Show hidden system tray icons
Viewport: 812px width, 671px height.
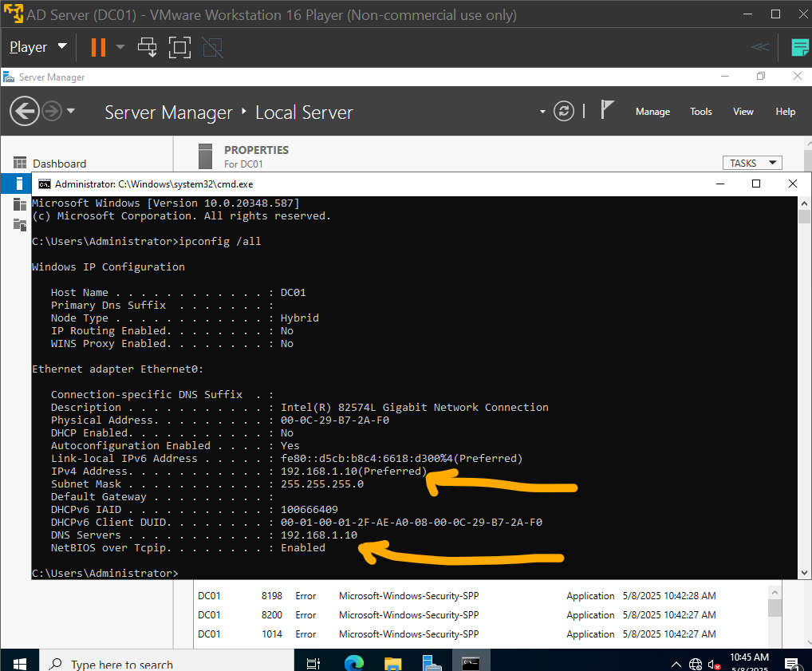(676, 664)
